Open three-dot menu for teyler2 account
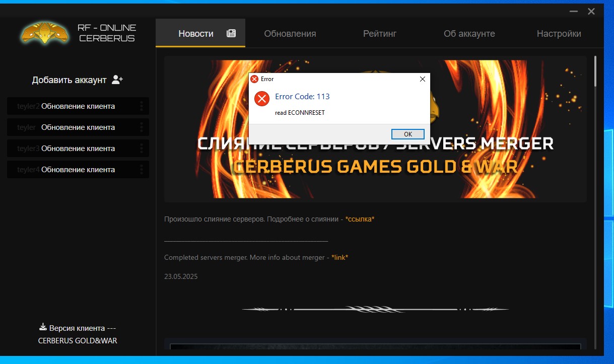This screenshot has width=614, height=364. [x=141, y=106]
